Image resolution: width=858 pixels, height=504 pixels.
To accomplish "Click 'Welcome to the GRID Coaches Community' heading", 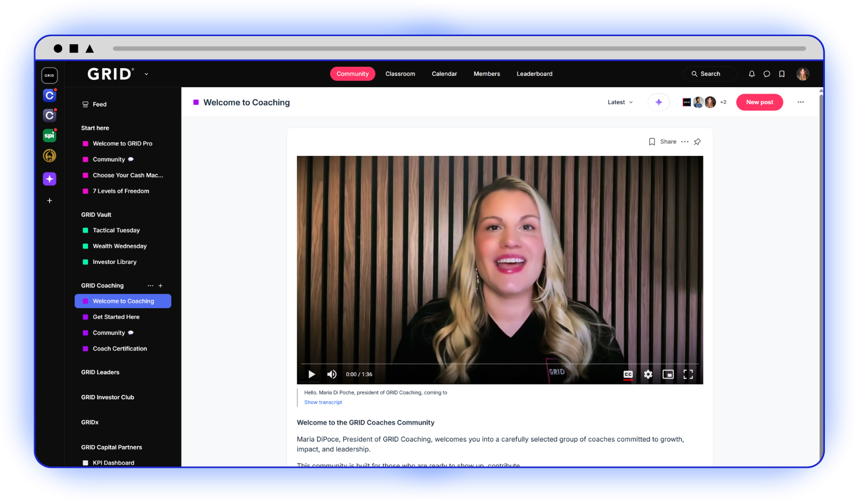I will pos(365,423).
